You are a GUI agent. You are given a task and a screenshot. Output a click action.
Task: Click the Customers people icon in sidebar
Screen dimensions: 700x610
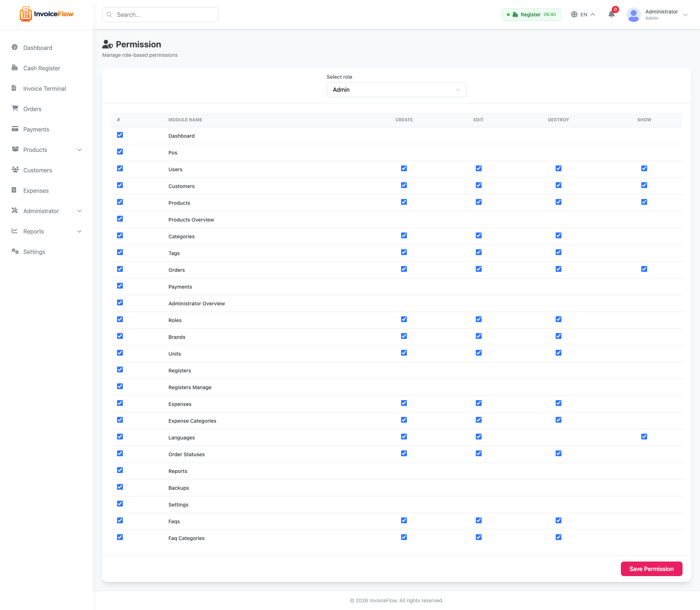(x=15, y=170)
